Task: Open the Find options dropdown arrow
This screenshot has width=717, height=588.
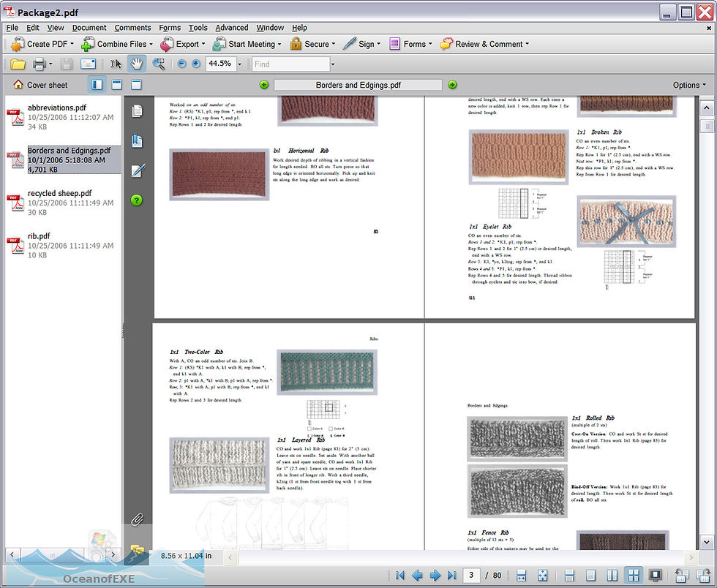Action: tap(332, 64)
